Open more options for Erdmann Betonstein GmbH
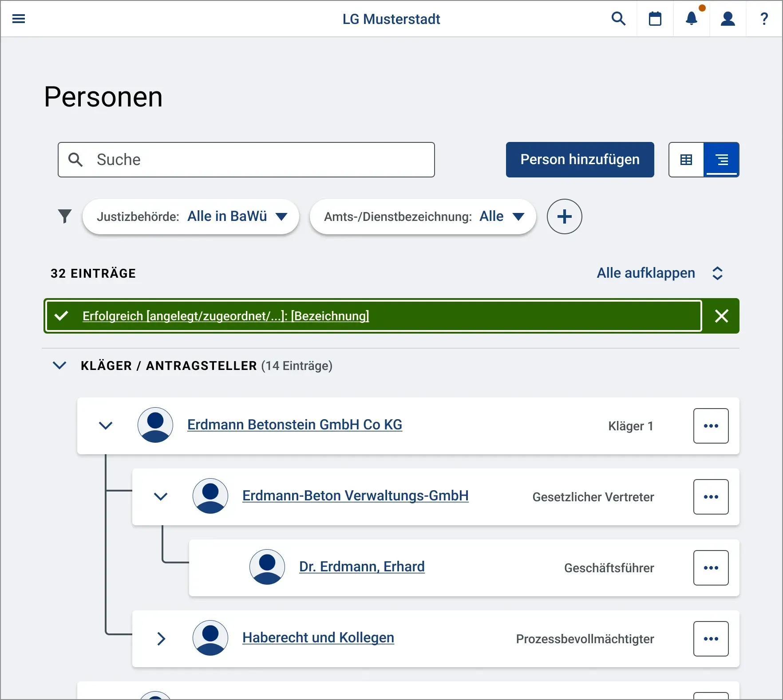The image size is (783, 700). pos(711,426)
